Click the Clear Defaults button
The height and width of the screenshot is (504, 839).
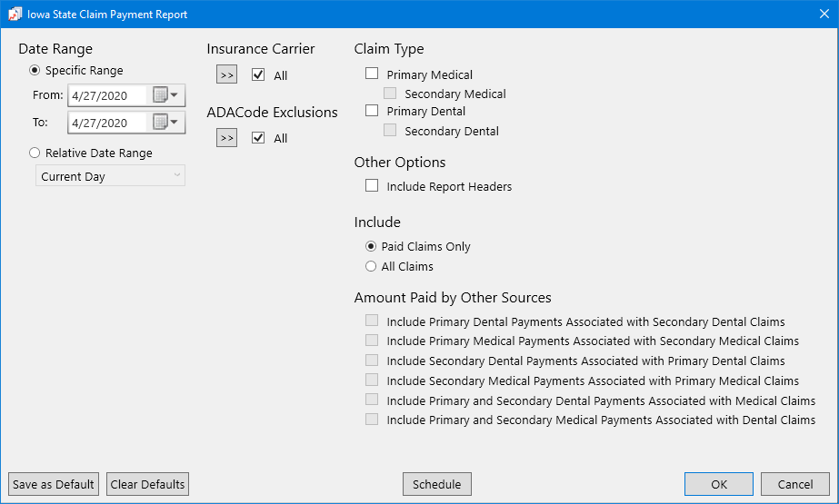point(147,484)
